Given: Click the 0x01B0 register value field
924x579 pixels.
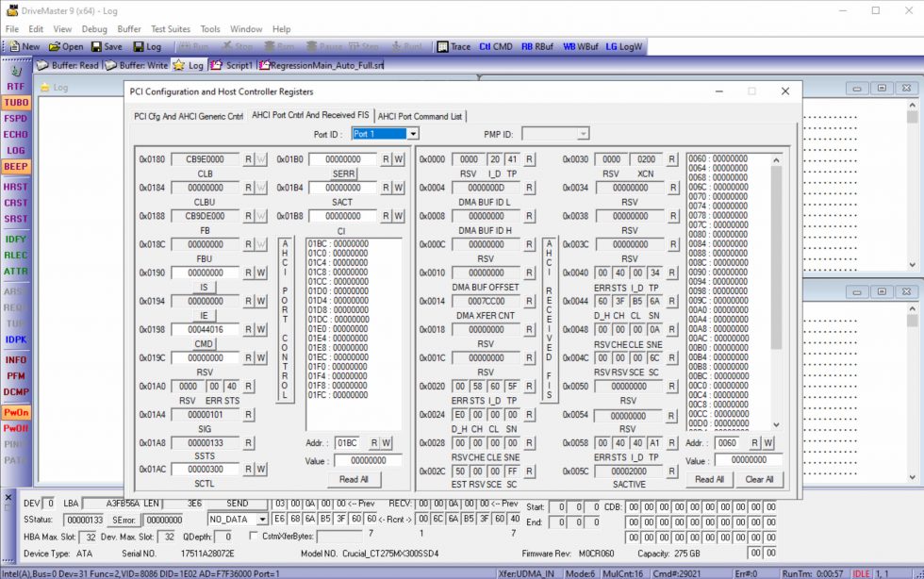Looking at the screenshot, I should click(343, 159).
